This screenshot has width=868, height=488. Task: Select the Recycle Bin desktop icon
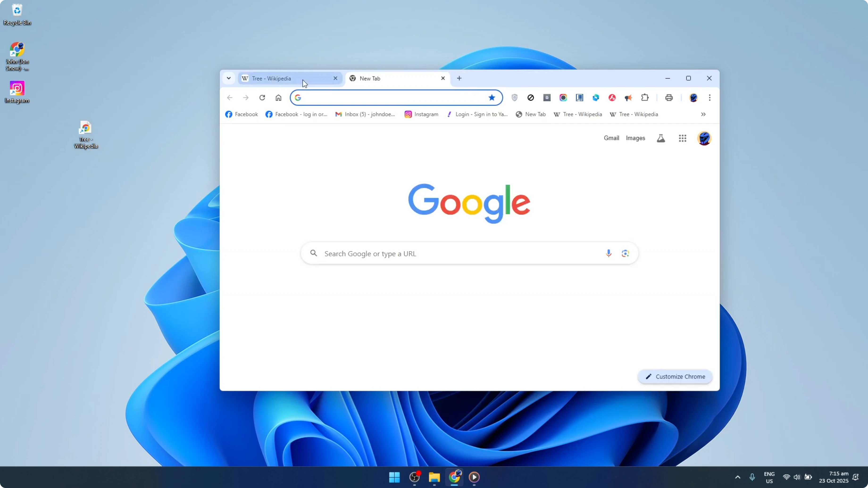click(x=17, y=15)
